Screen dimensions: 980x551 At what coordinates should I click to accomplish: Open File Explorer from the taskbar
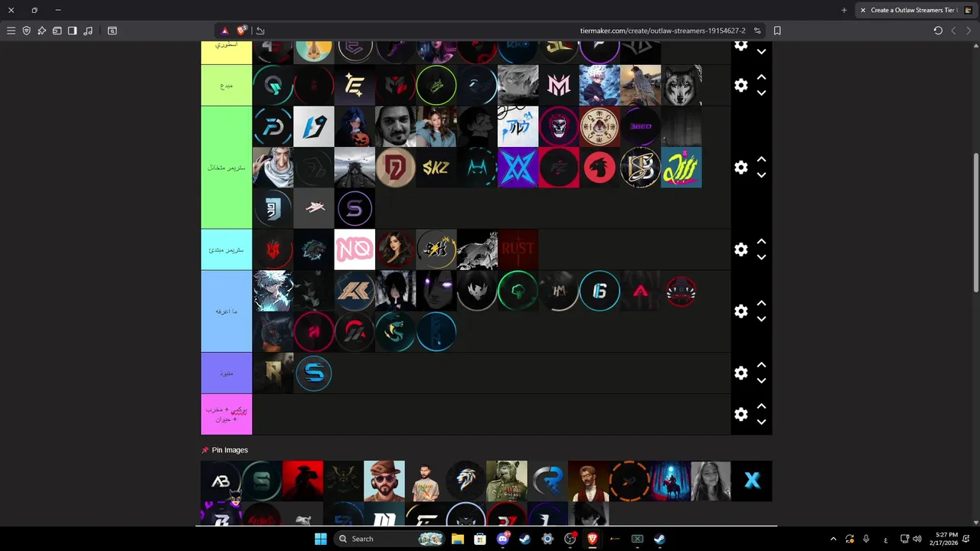tap(458, 539)
